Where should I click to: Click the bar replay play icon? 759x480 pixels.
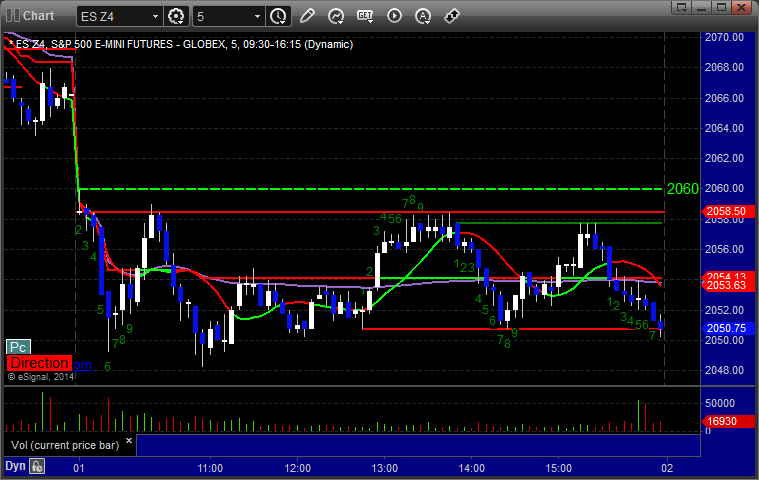(x=394, y=16)
